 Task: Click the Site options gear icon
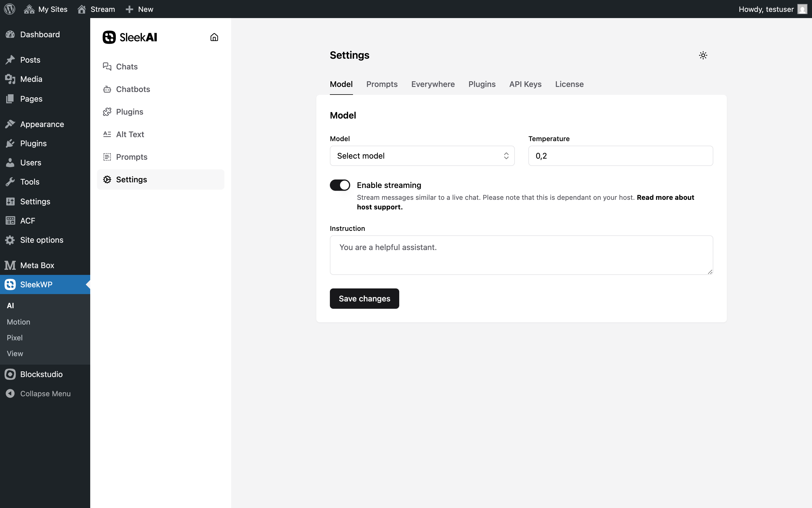tap(10, 240)
